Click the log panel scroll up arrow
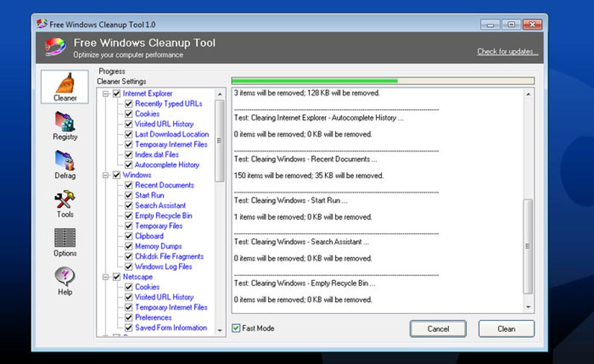 [x=528, y=94]
